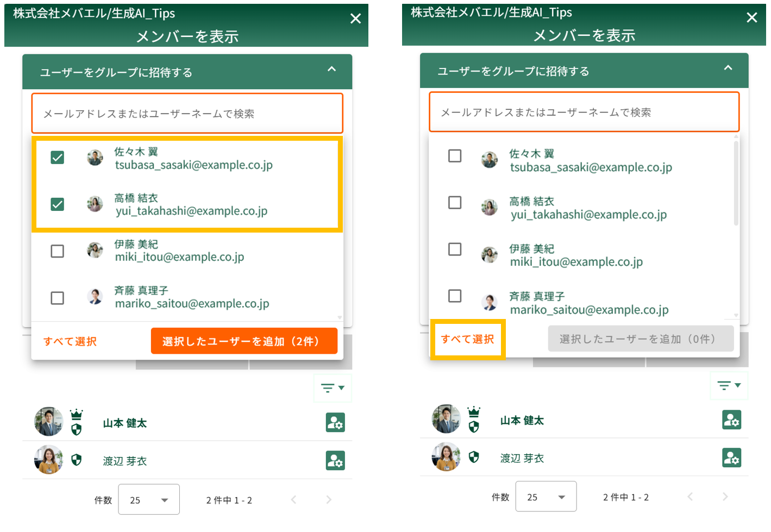771x532 pixels.
Task: Open member settings for 渡辺 芽衣 in right dialog
Action: 732,458
